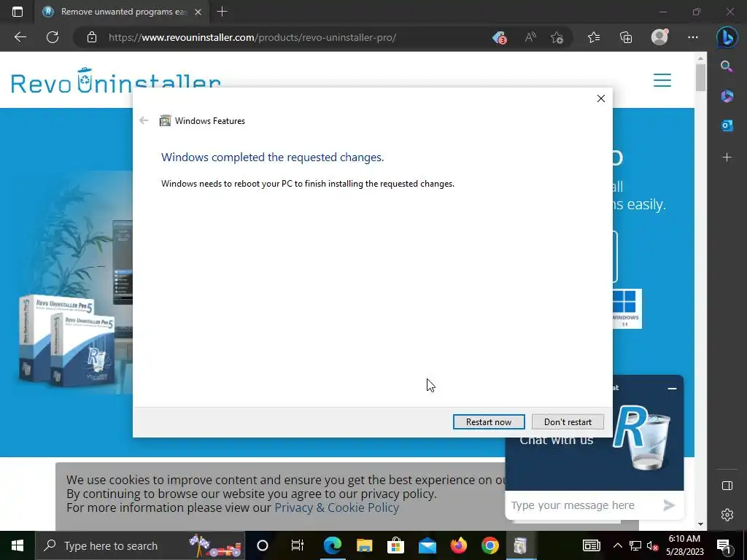The image size is (747, 560).
Task: Open the Favorites list icon
Action: (x=594, y=37)
